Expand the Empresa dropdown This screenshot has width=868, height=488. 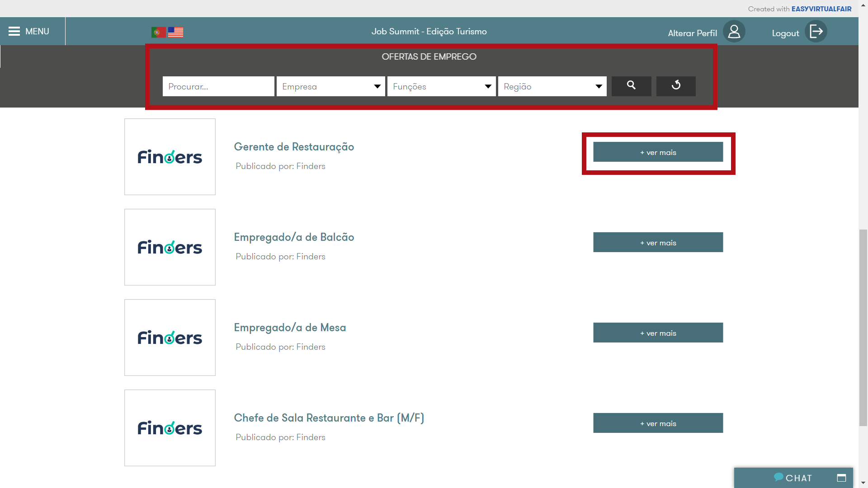[331, 86]
